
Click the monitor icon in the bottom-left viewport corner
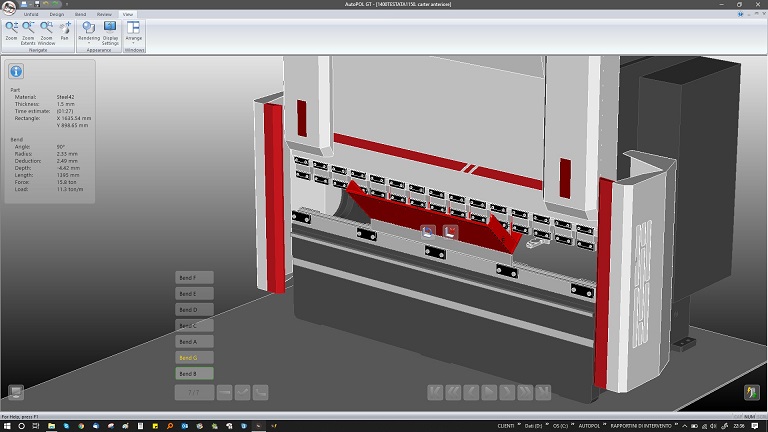click(x=16, y=392)
